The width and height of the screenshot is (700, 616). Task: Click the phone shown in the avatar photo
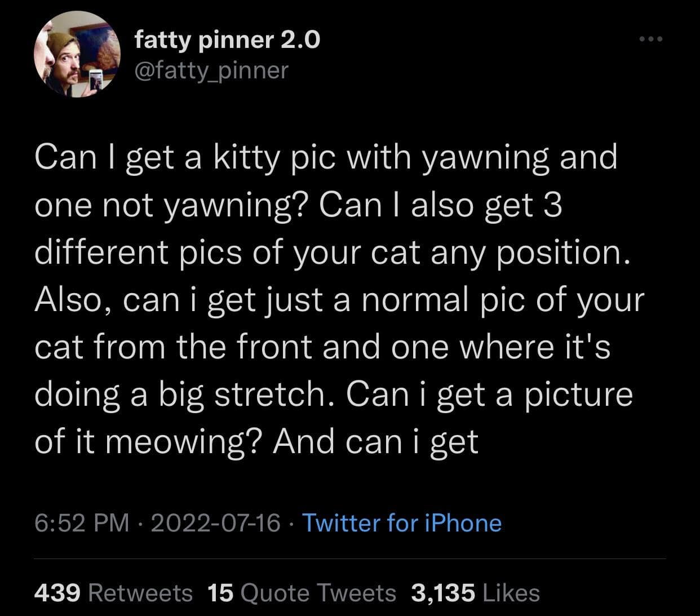[x=96, y=80]
